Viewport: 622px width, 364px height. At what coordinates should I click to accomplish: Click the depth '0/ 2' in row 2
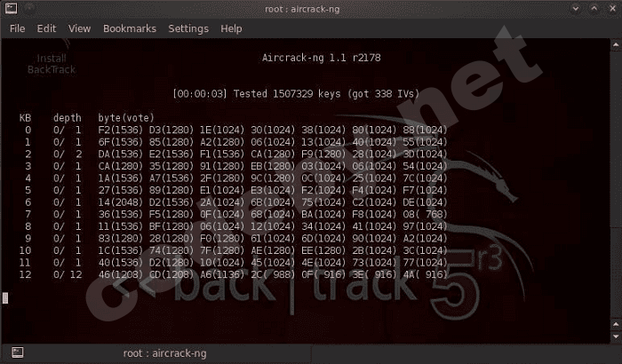click(x=68, y=154)
